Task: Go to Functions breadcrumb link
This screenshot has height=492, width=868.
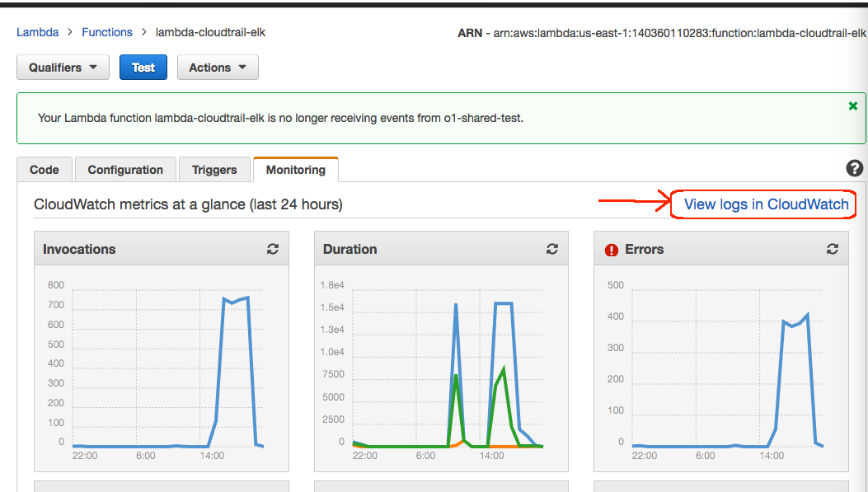Action: click(x=107, y=32)
